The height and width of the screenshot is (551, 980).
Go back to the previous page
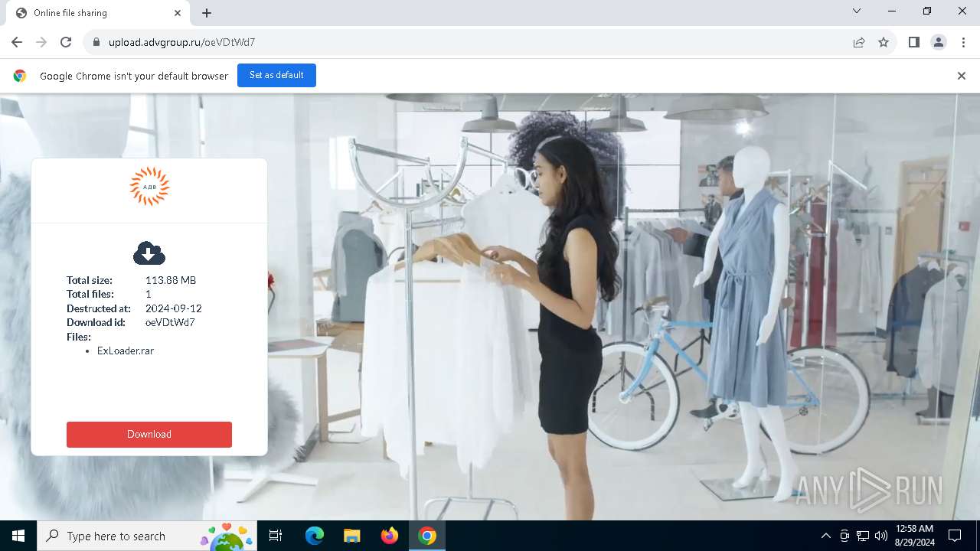pos(17,42)
